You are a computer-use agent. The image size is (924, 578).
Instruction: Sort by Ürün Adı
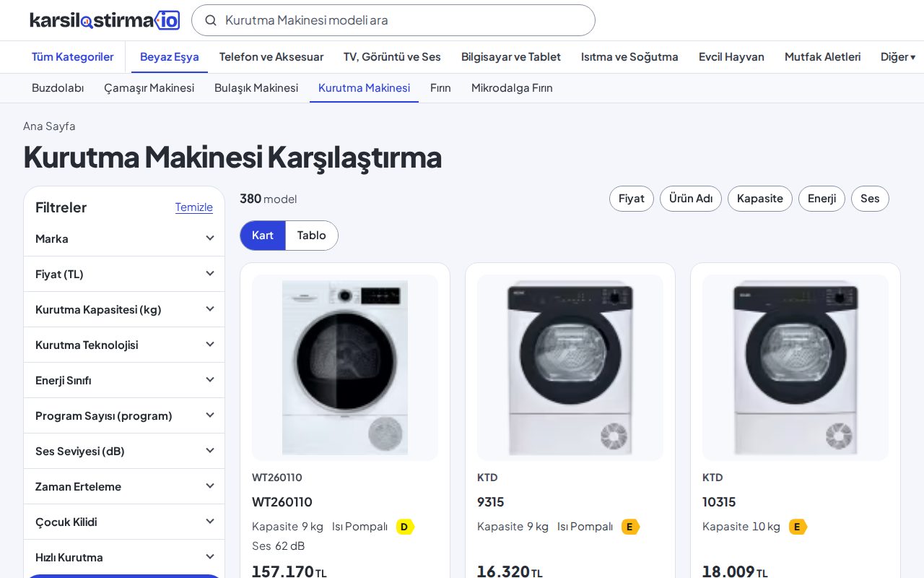pyautogui.click(x=691, y=199)
